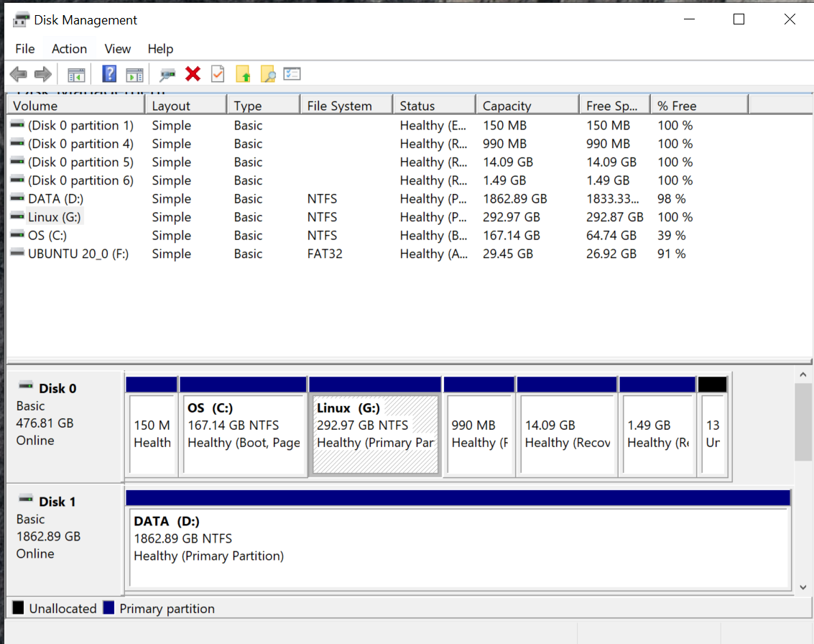This screenshot has width=814, height=644.
Task: Click the 39 % free cell
Action: (671, 236)
